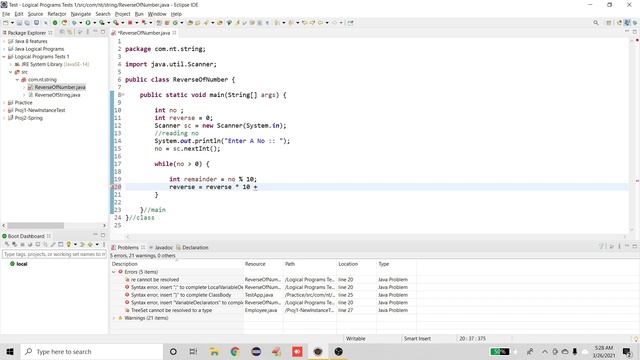Viewport: 640px width, 360px height.
Task: Click the Package Explorer horizontal scrollbar
Action: (36, 225)
